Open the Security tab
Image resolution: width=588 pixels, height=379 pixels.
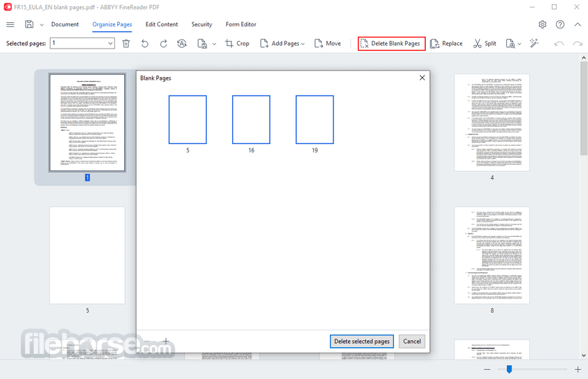click(x=202, y=24)
